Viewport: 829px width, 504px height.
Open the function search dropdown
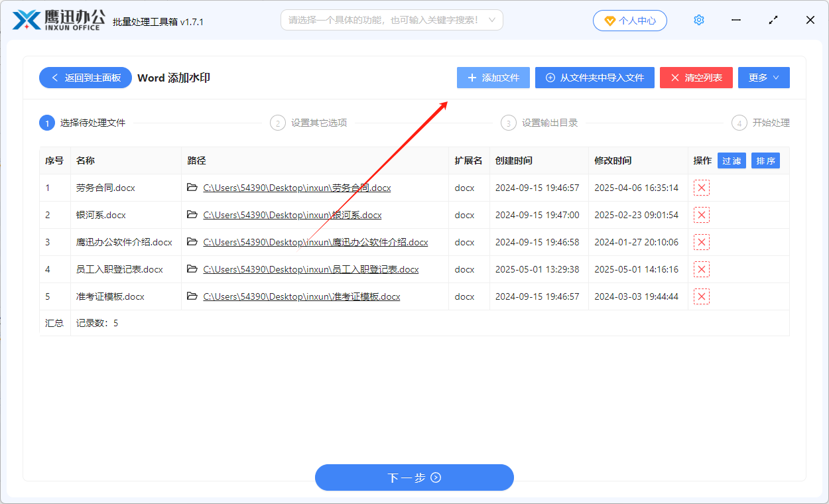[x=391, y=20]
